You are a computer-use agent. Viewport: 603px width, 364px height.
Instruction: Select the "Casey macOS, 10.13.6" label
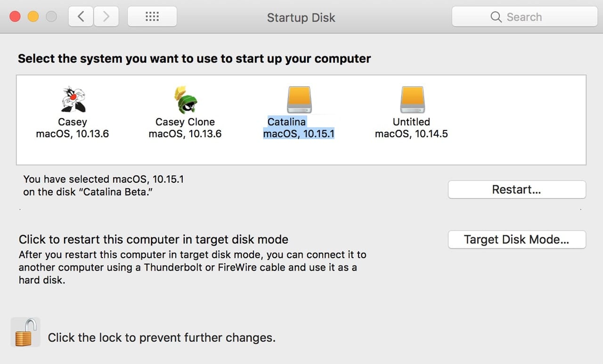73,128
